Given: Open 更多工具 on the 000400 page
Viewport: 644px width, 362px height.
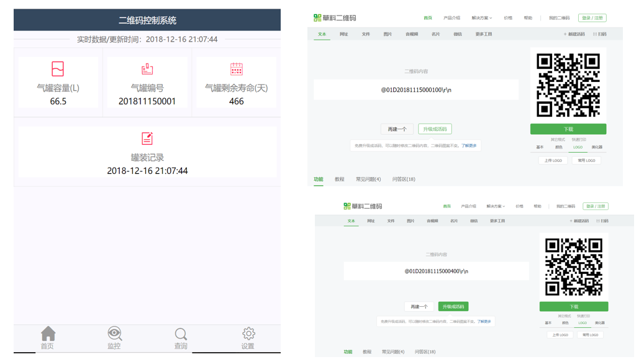Looking at the screenshot, I should click(497, 221).
